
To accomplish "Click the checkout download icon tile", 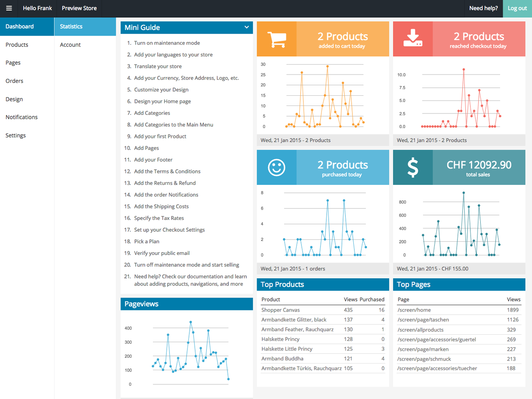I will tap(412, 39).
